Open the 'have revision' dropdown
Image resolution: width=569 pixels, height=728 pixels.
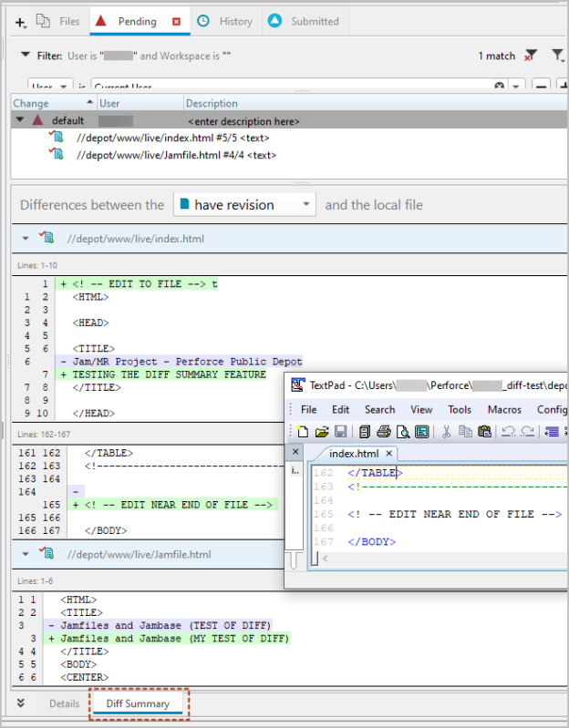click(305, 205)
